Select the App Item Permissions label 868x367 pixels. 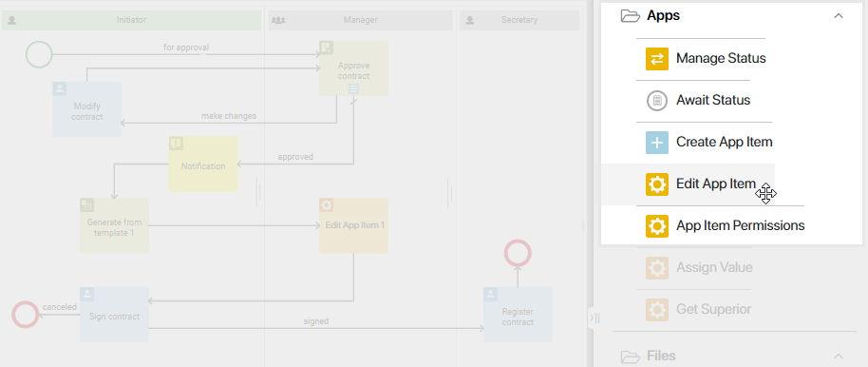[x=740, y=225]
